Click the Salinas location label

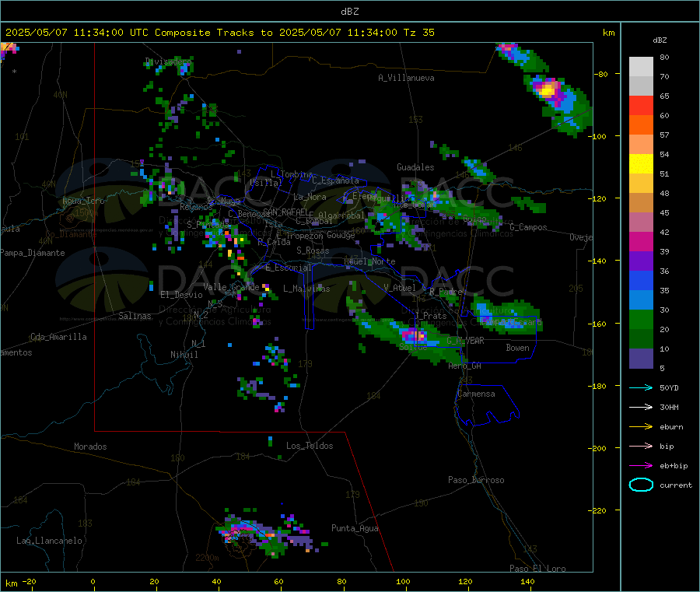pyautogui.click(x=135, y=316)
